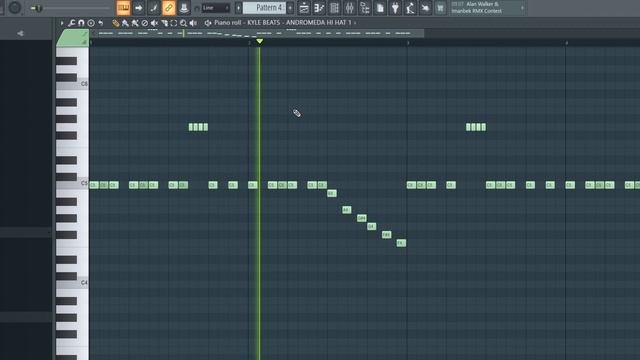Click bar 4 number on the timeline ruler
The width and height of the screenshot is (640, 360).
pyautogui.click(x=567, y=43)
